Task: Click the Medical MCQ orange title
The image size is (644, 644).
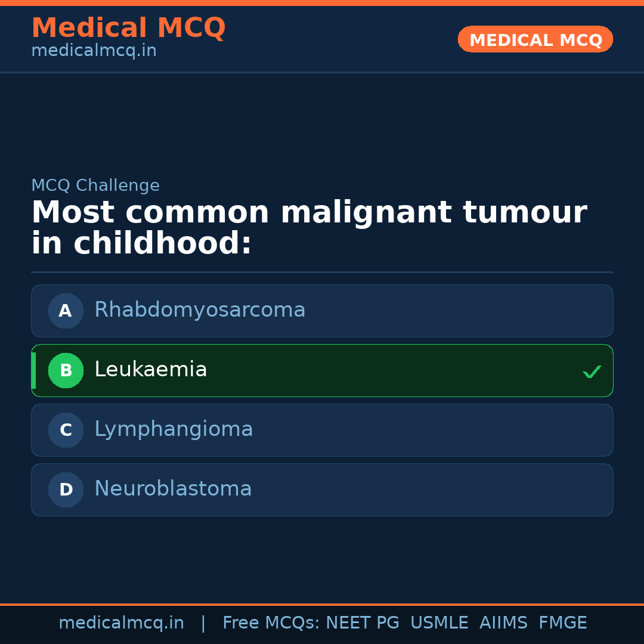Action: (128, 28)
